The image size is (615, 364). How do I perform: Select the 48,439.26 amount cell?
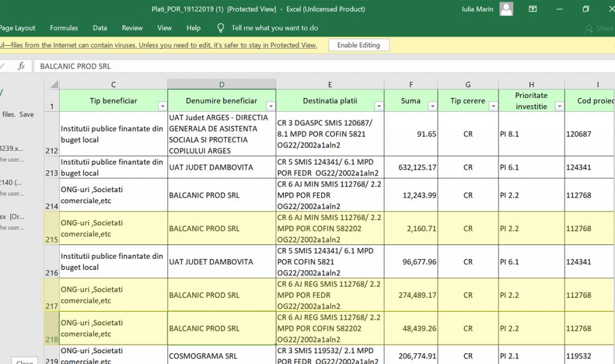tap(411, 329)
